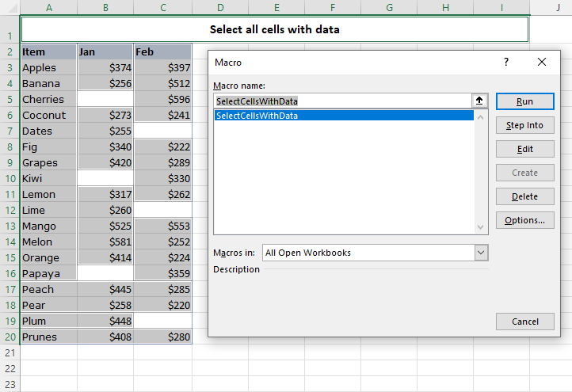Image resolution: width=572 pixels, height=392 pixels.
Task: Click the Help question mark in Macro dialog
Action: pos(506,62)
